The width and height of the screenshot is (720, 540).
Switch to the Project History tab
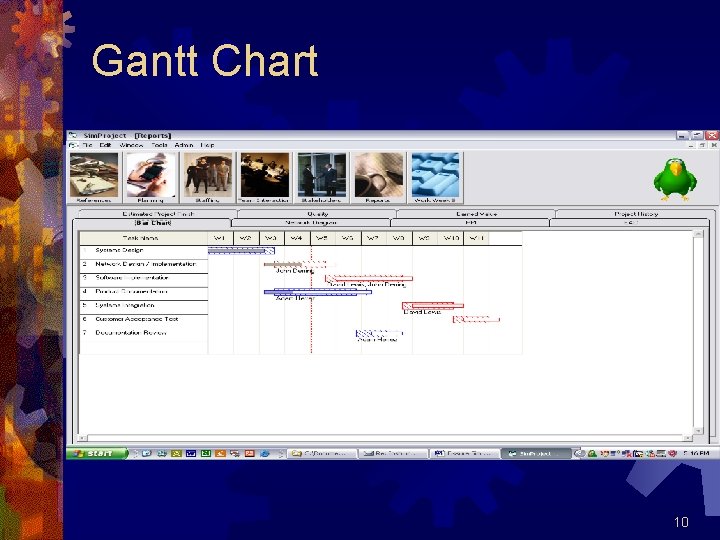[636, 214]
